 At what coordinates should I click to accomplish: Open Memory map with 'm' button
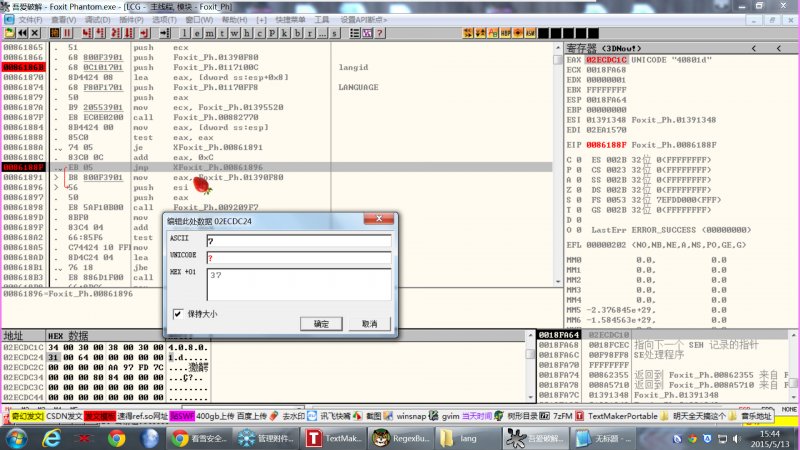click(210, 33)
